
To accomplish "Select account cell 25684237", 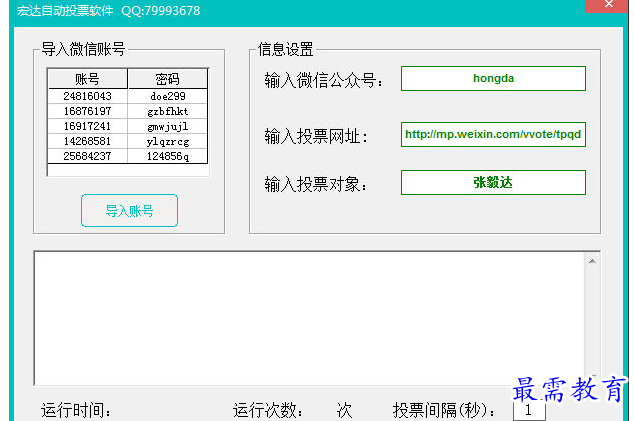I will (87, 156).
